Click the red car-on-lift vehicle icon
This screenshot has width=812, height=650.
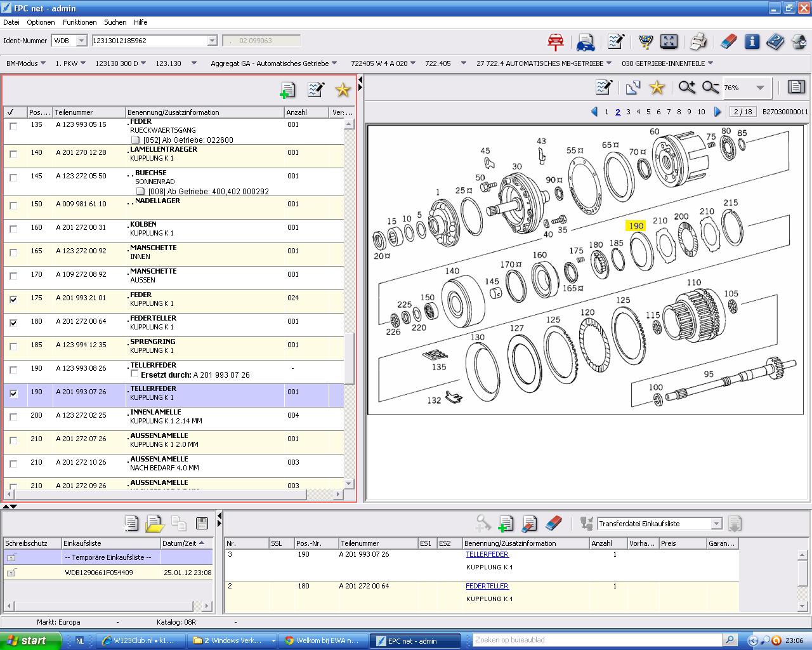click(556, 42)
